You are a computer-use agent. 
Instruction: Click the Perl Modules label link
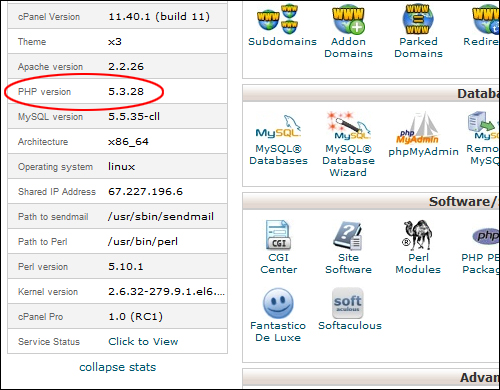[x=418, y=264]
